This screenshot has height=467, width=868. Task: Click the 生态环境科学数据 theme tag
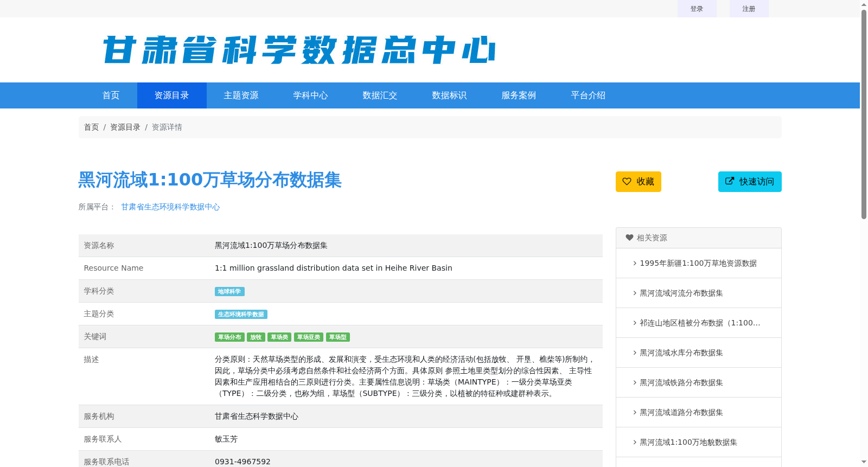coord(241,315)
